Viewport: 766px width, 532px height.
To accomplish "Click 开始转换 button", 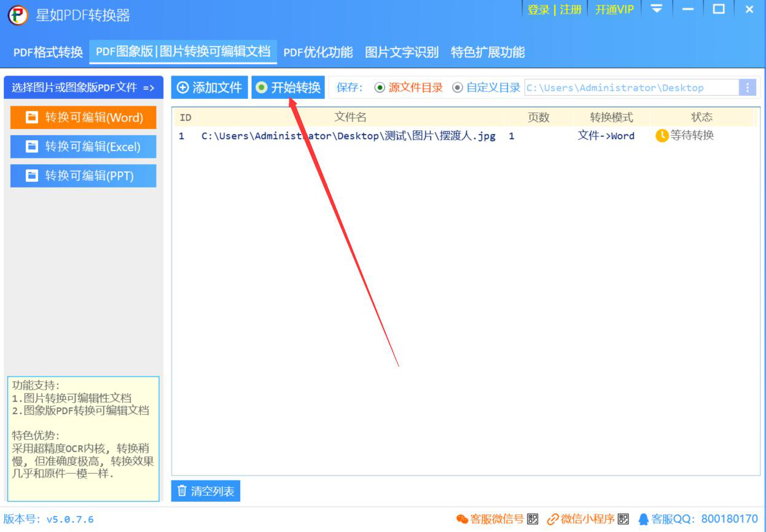I will tap(288, 88).
